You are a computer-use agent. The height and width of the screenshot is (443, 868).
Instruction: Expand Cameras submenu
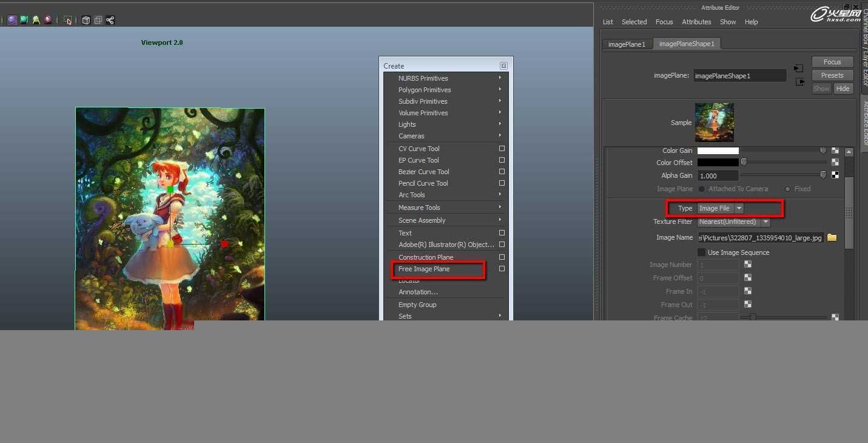446,135
